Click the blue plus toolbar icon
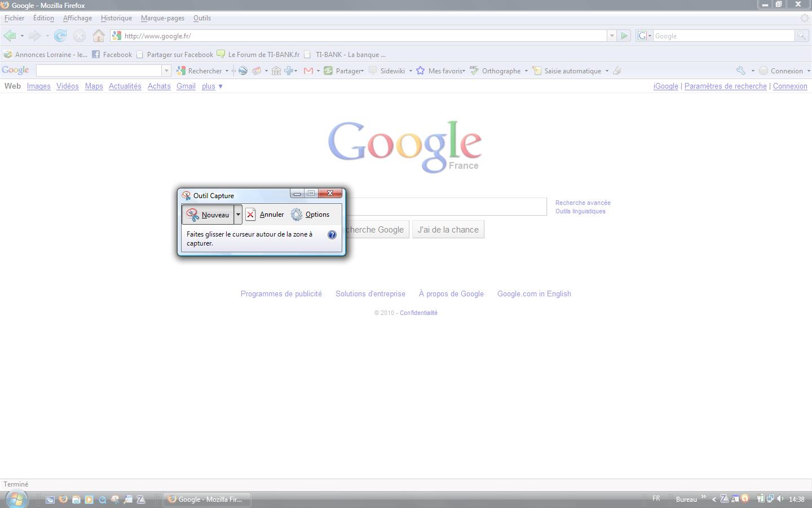Viewport: 812px width, 508px height. click(x=289, y=71)
